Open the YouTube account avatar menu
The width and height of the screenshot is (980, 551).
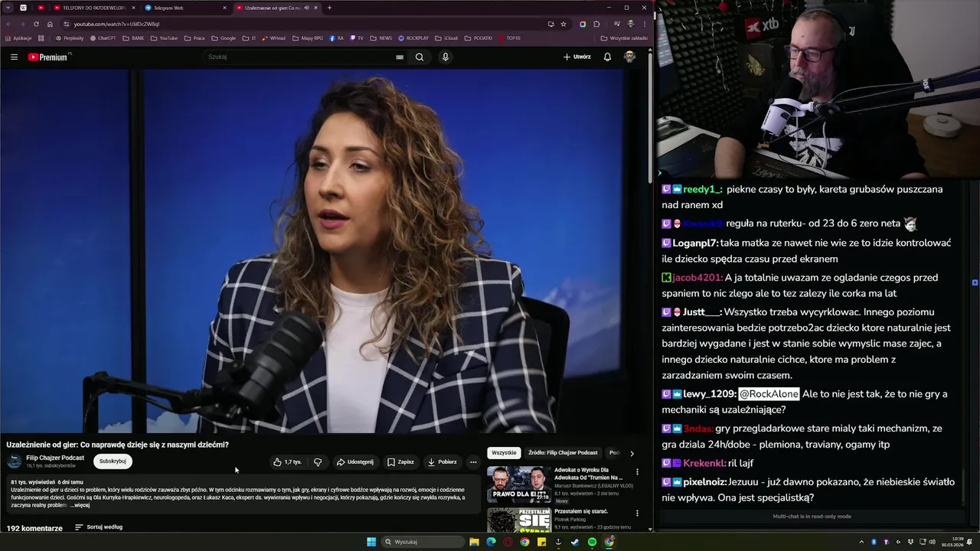click(629, 57)
